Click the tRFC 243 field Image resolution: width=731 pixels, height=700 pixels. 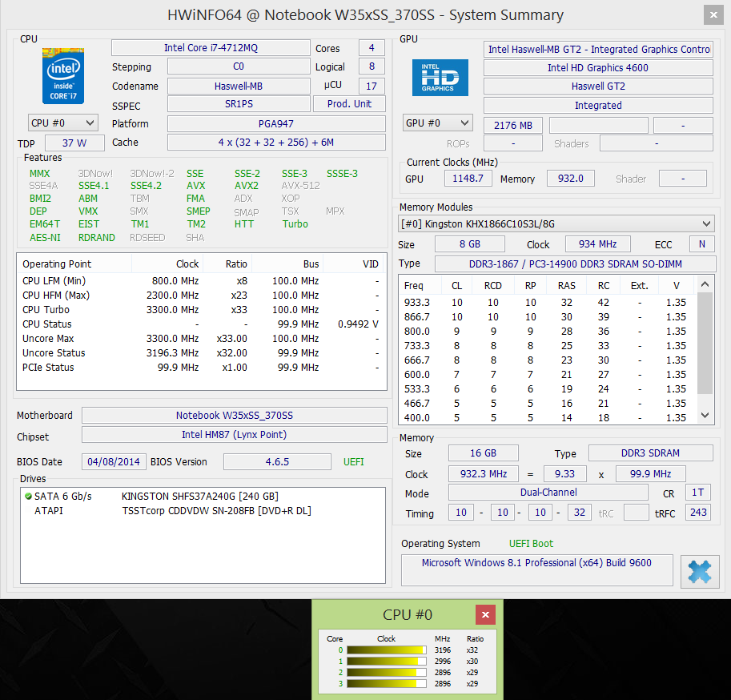point(698,513)
